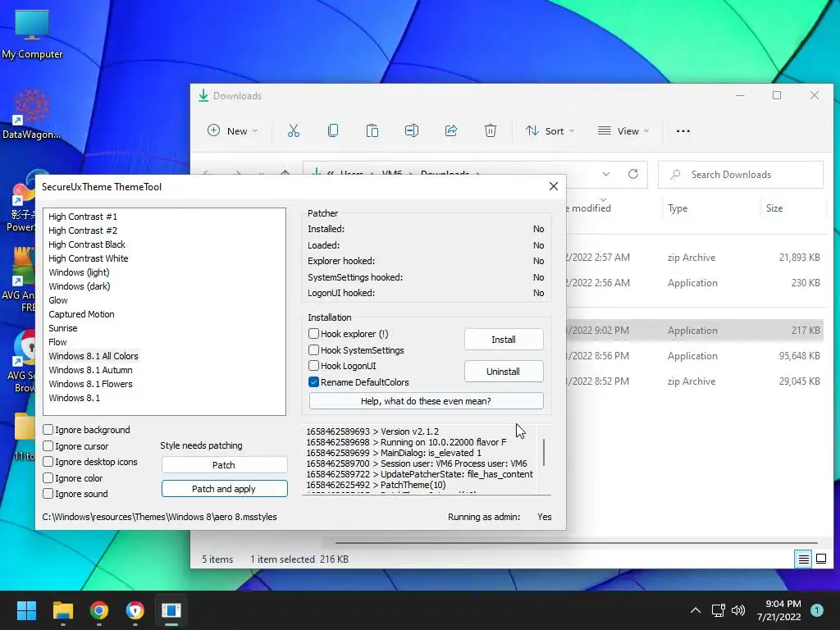Tick the Ignore desktop icons checkbox

point(48,462)
